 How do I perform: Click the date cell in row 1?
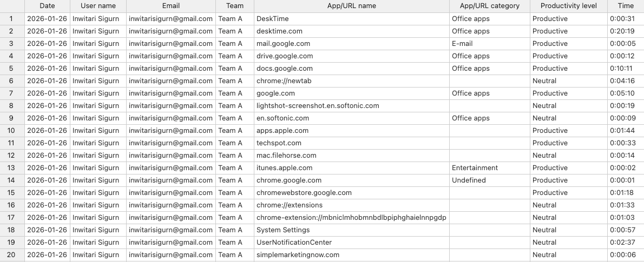pos(47,19)
